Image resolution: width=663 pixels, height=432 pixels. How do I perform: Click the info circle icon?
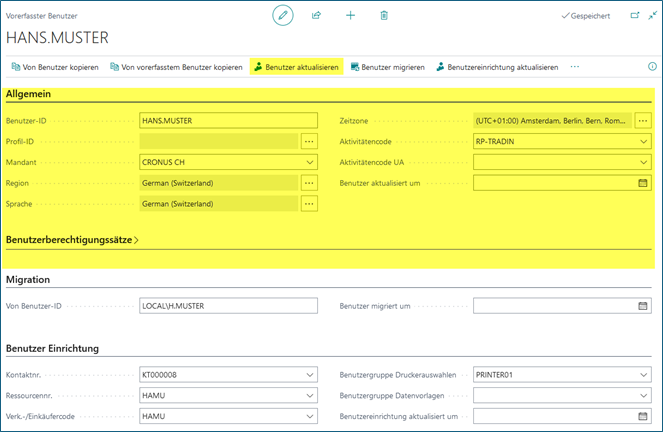coord(652,66)
